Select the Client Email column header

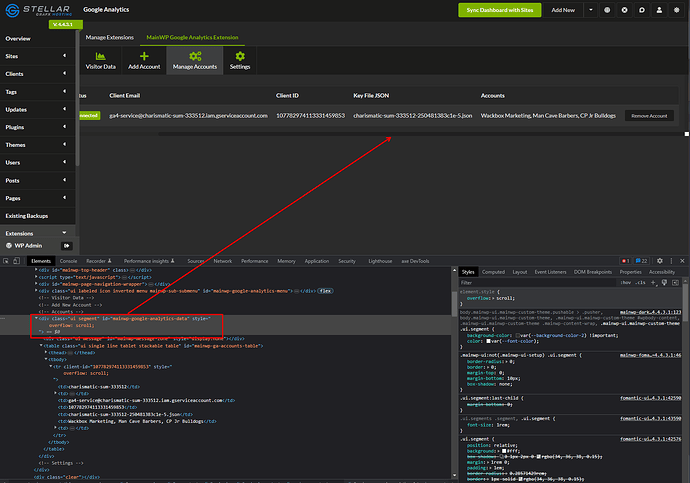click(x=125, y=95)
